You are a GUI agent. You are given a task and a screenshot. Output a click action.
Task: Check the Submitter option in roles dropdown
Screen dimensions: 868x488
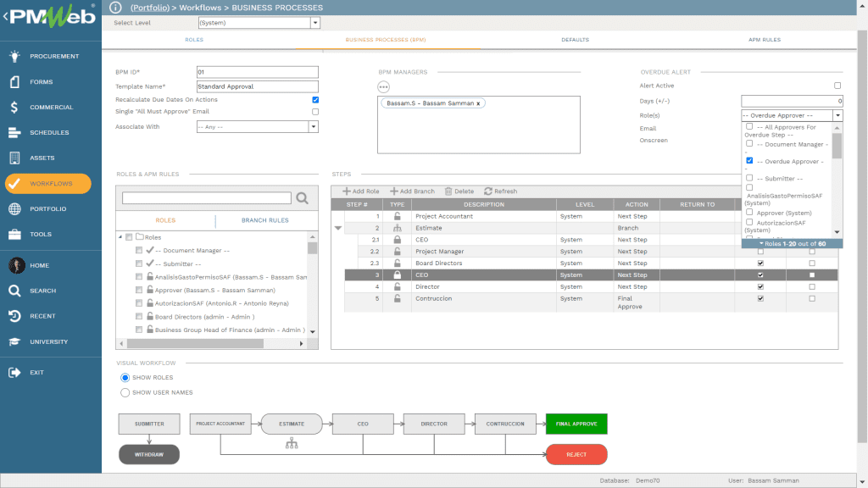749,178
